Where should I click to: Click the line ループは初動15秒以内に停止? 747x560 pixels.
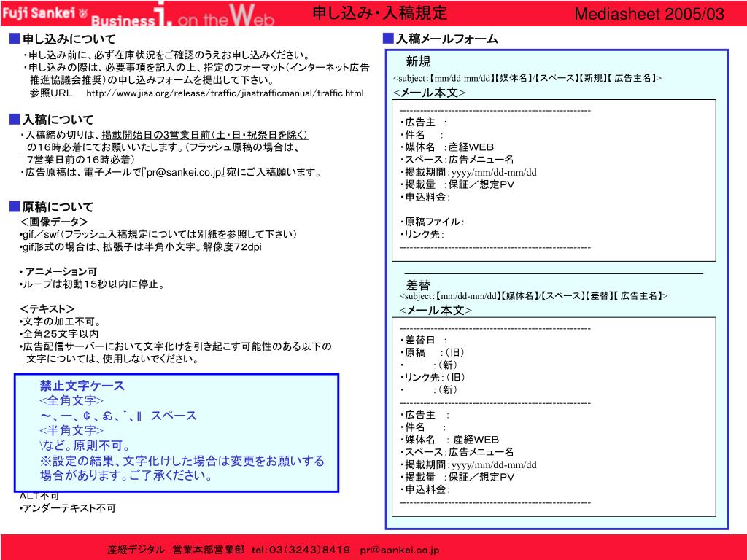[93, 284]
